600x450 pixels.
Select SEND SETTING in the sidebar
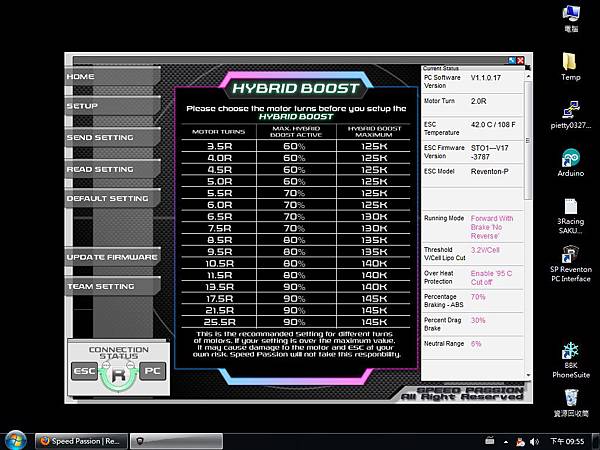pyautogui.click(x=112, y=137)
